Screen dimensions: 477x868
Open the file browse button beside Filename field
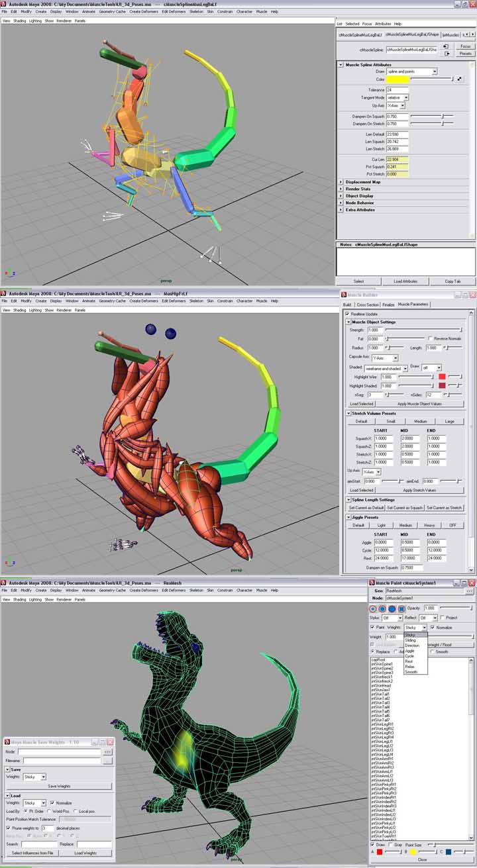pyautogui.click(x=107, y=761)
